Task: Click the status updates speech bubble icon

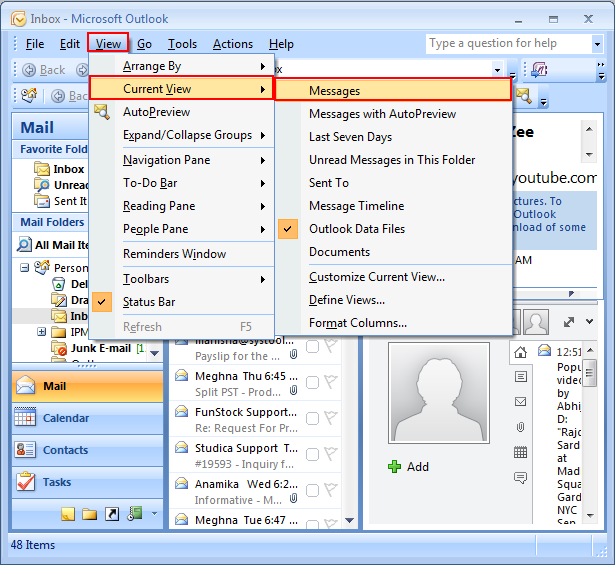Action: [520, 477]
